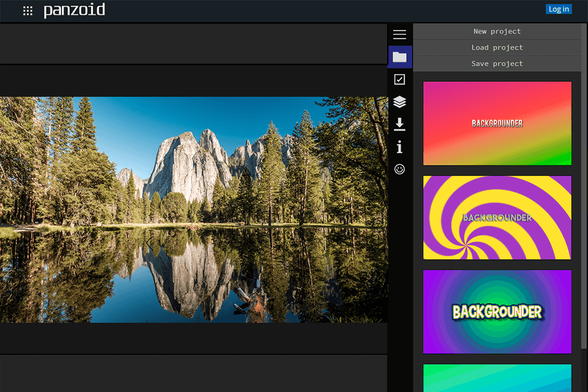
Task: Choose Load project menu entry
Action: pyautogui.click(x=497, y=47)
